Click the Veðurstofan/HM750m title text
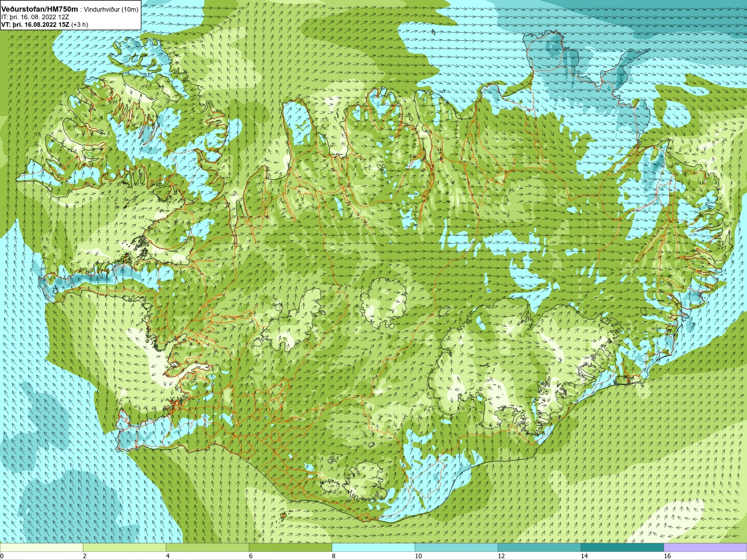Image resolution: width=747 pixels, height=560 pixels. coord(39,9)
